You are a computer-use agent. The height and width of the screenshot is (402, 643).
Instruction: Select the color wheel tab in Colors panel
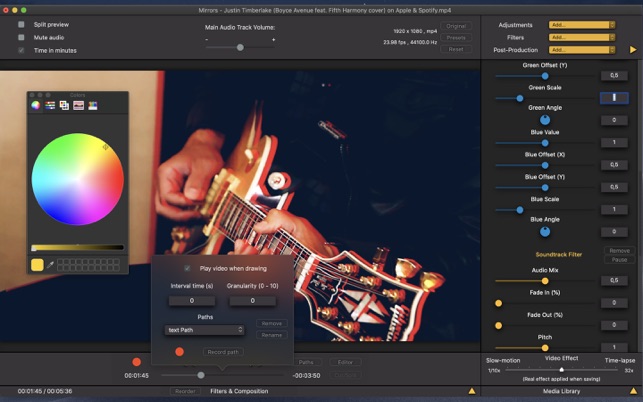click(x=36, y=105)
